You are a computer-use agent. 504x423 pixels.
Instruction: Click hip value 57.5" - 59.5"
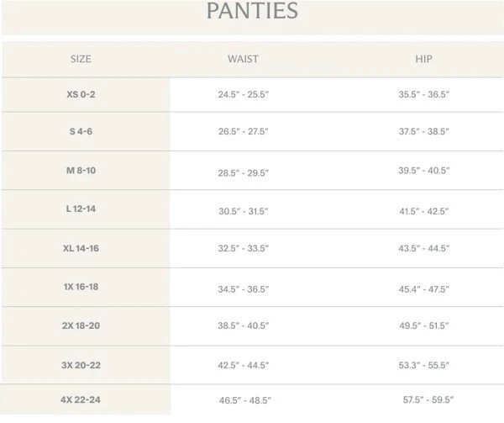click(428, 400)
